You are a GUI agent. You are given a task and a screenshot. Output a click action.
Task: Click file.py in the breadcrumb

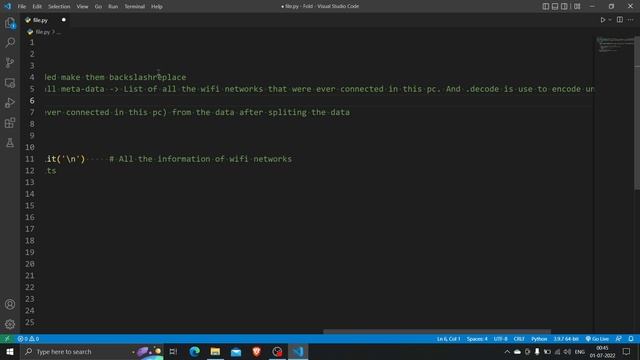42,32
